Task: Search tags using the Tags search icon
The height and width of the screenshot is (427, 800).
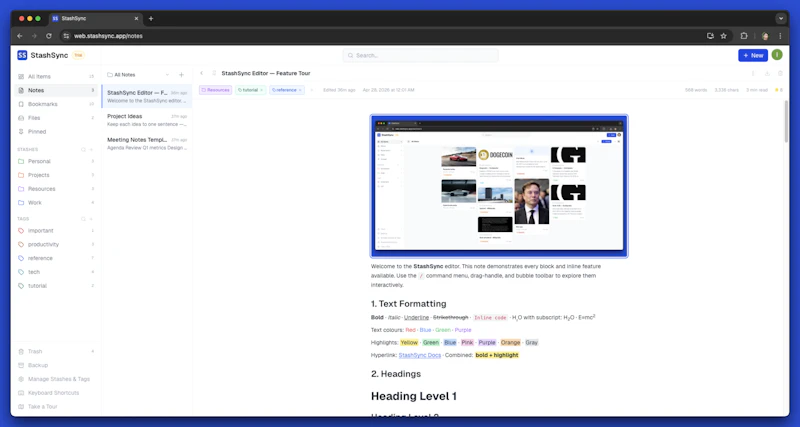Action: (83, 219)
